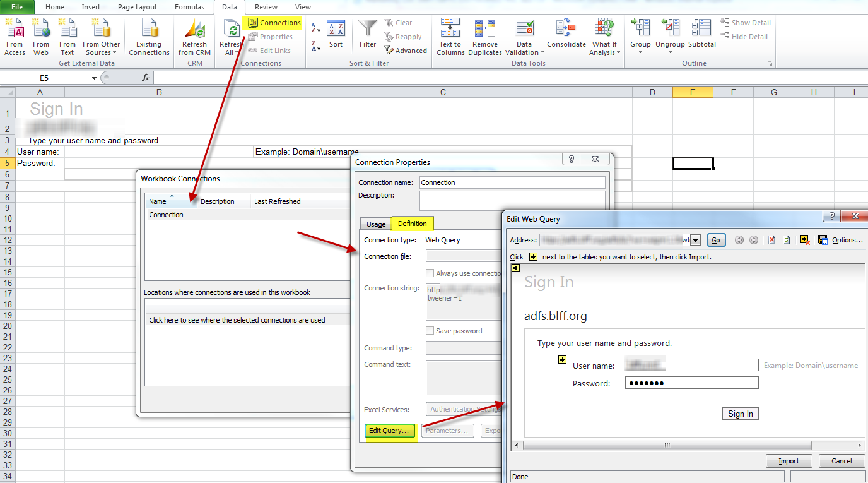This screenshot has height=483, width=868.
Task: Import data using From Web
Action: 41,37
